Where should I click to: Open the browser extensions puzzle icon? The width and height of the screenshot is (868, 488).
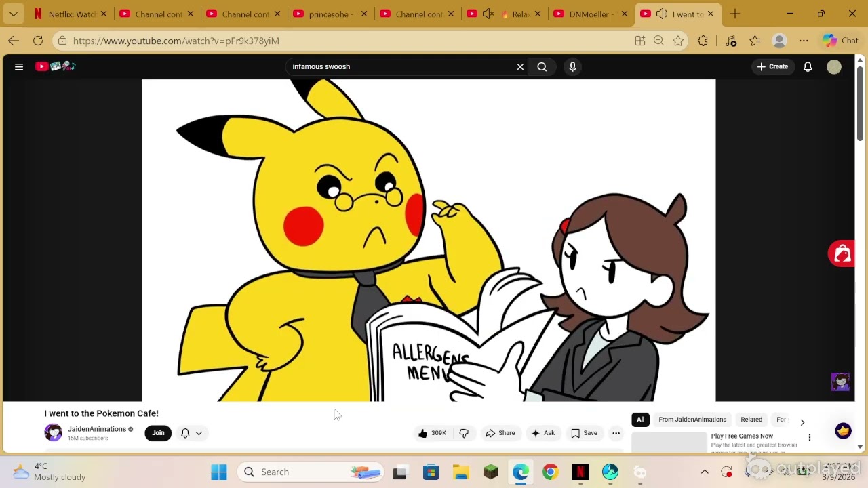(703, 41)
